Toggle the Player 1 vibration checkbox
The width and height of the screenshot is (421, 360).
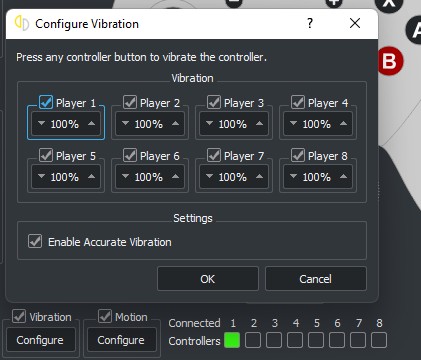click(x=46, y=102)
